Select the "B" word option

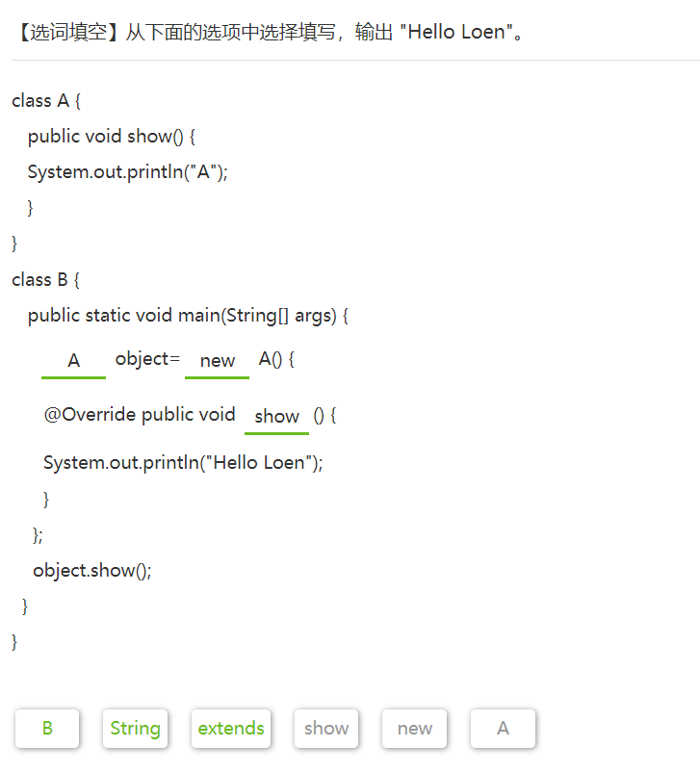coord(47,729)
